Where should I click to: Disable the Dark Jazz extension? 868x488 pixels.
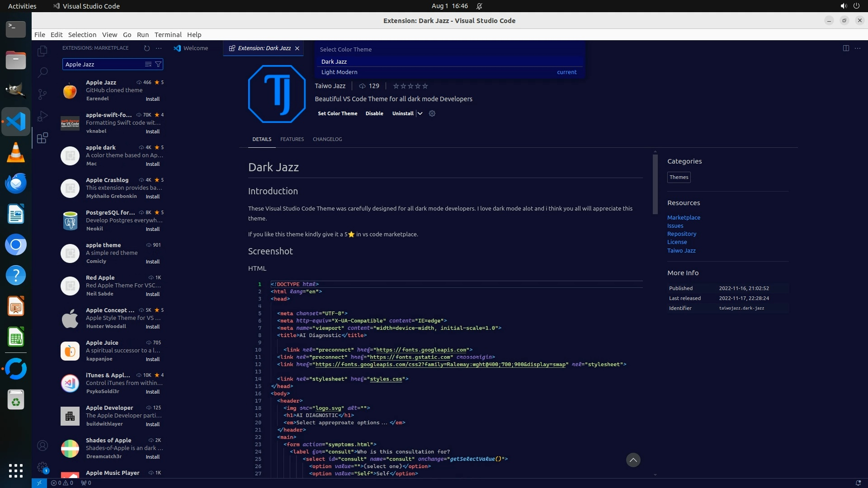pyautogui.click(x=374, y=113)
